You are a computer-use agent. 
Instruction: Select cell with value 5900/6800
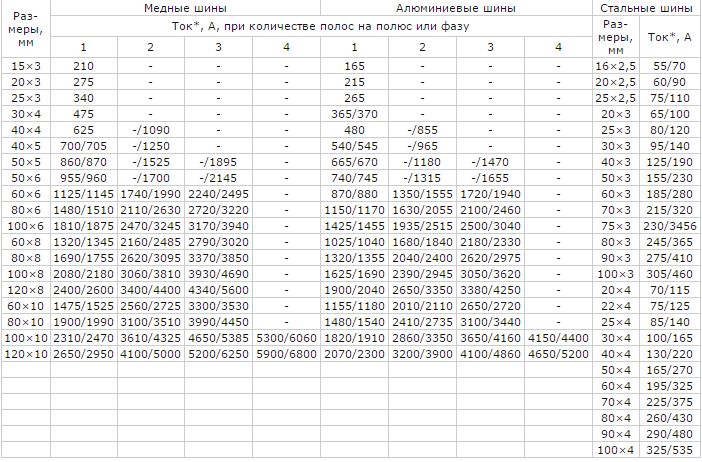pos(287,354)
